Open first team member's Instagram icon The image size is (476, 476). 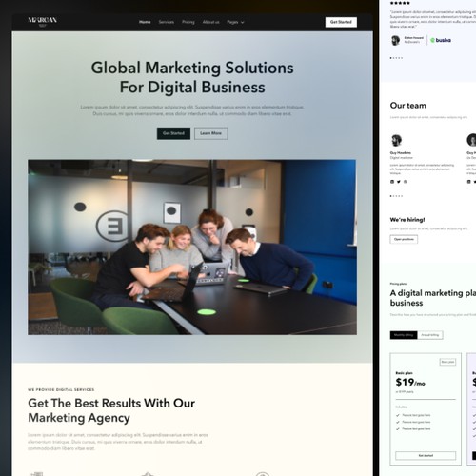coord(392,182)
